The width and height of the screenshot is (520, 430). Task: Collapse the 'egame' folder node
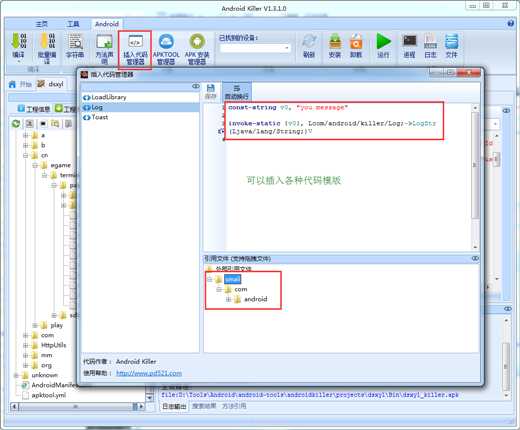tap(35, 165)
